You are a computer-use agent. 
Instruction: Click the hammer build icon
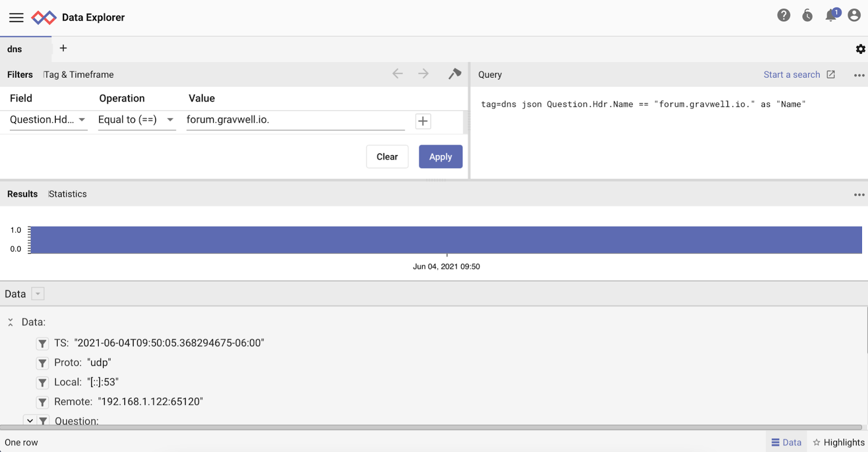455,74
